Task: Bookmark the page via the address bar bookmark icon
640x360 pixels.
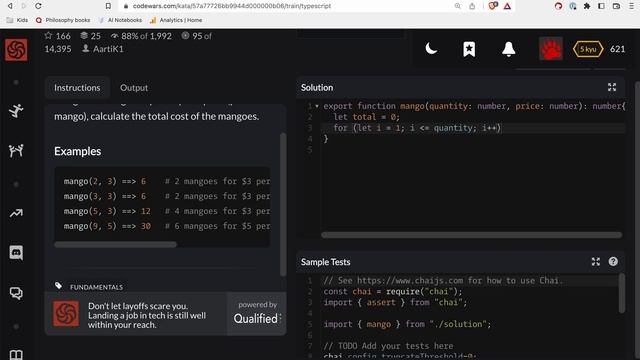Action: (108, 6)
